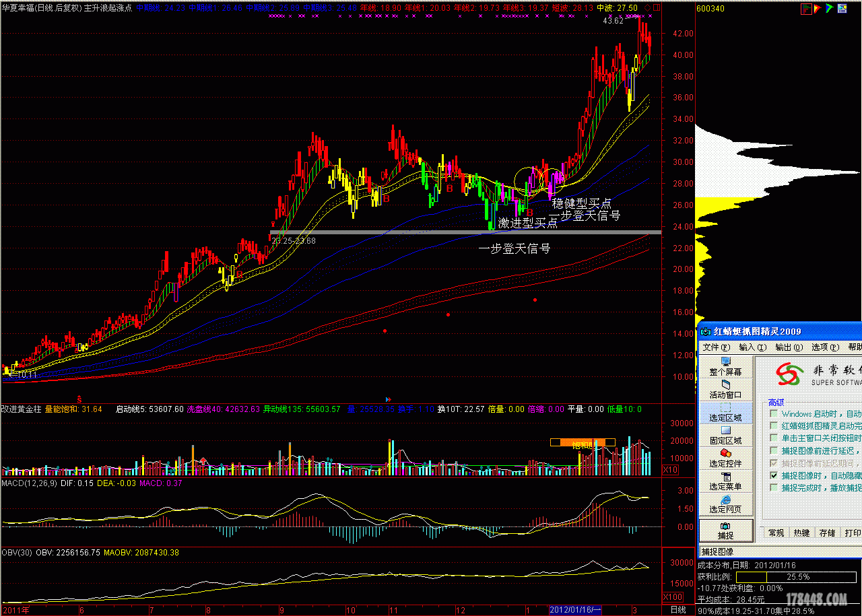Click the 成本分布,日期: 2012/01/16 line
The height and width of the screenshot is (616, 862).
pos(747,565)
